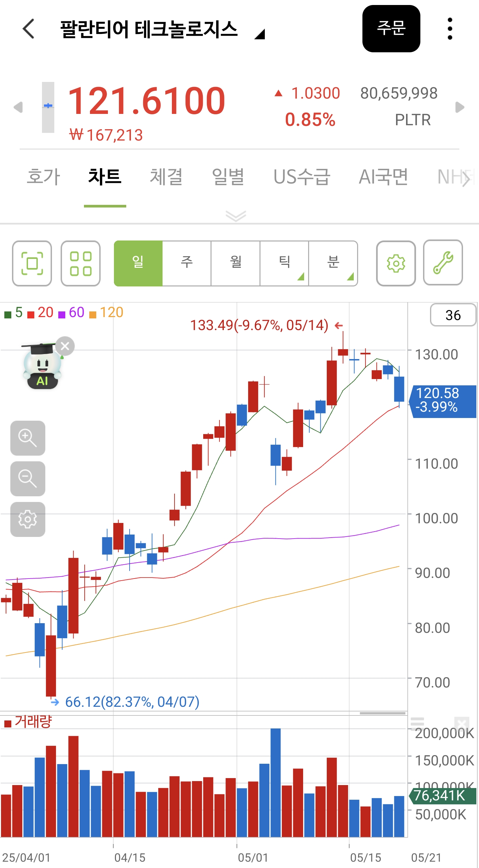The width and height of the screenshot is (479, 868).
Task: Tap the red 20-day moving average swatch
Action: (31, 315)
